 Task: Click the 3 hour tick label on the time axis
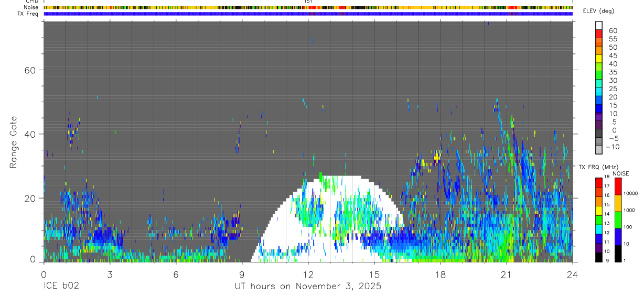coord(110,274)
